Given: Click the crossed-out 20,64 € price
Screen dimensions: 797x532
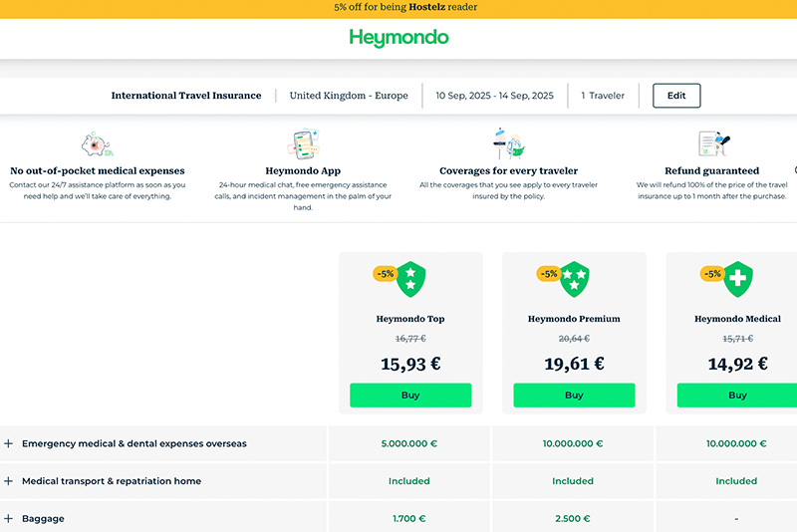Looking at the screenshot, I should point(575,339).
